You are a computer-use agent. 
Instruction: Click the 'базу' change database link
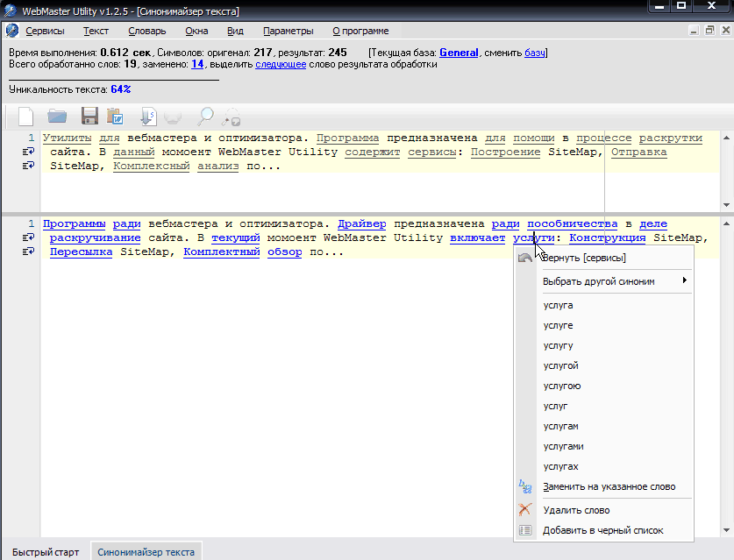[x=535, y=53]
